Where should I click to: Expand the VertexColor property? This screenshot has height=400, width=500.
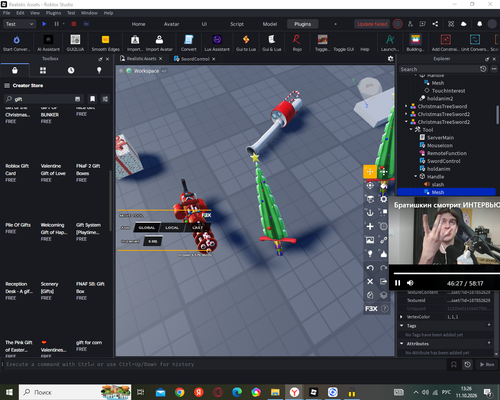[401, 317]
